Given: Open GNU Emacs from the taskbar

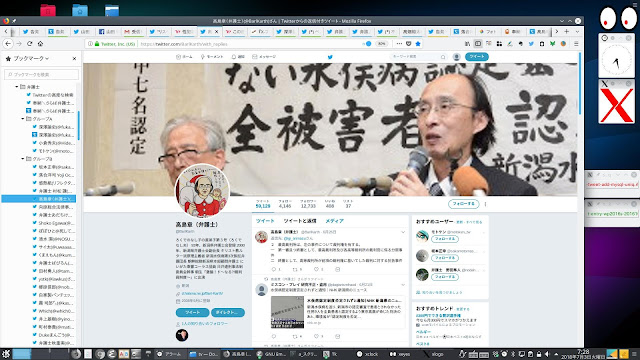Looking at the screenshot, I should [x=271, y=354].
